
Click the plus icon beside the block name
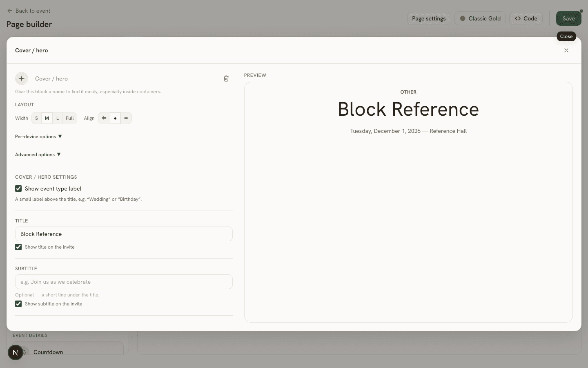22,79
